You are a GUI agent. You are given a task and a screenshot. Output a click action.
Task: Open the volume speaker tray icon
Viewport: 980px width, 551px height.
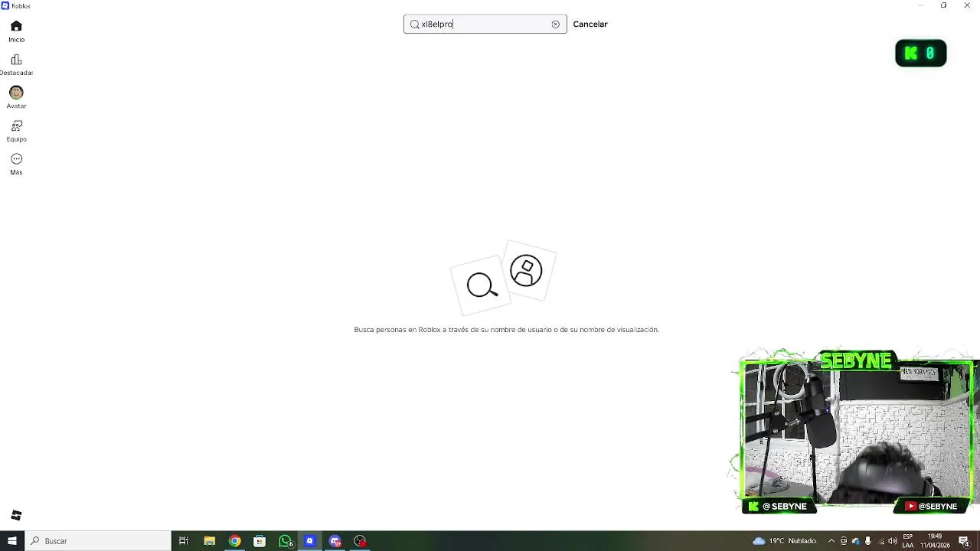(x=893, y=541)
